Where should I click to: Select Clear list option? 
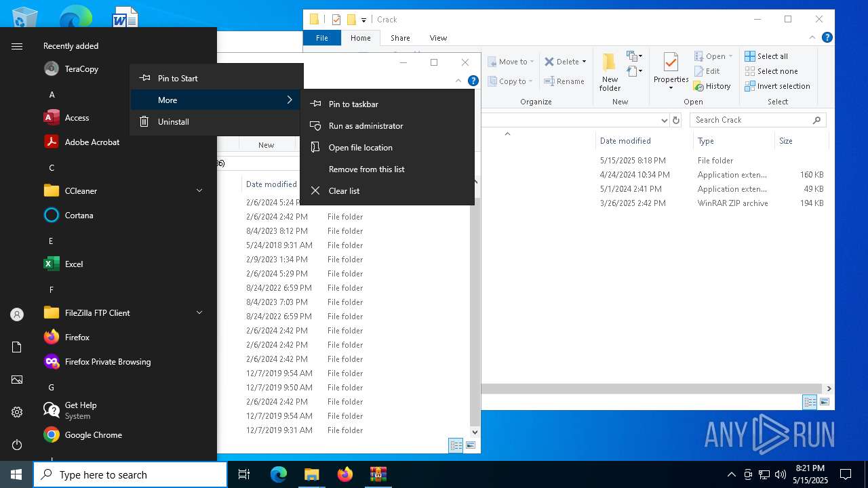point(387,191)
